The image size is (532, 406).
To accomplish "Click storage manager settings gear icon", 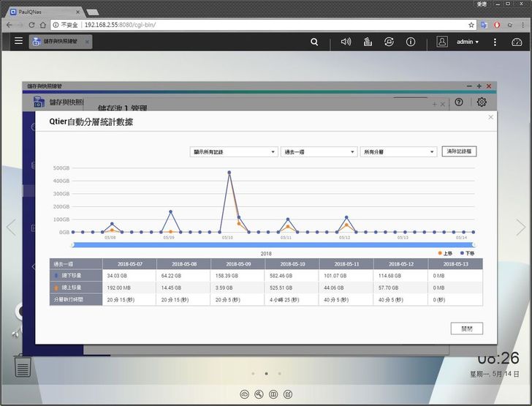I will pos(482,102).
